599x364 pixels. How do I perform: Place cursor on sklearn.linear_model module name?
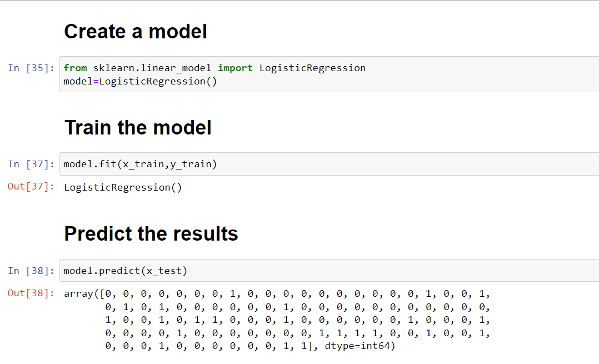(152, 68)
